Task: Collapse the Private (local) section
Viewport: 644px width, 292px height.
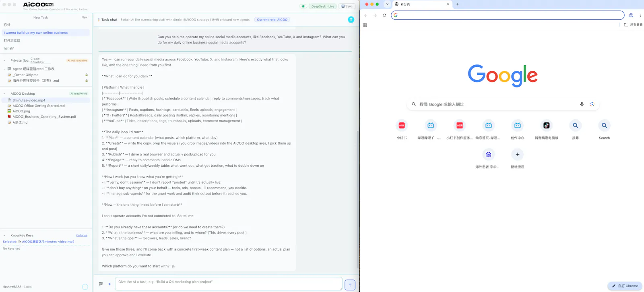Action: coord(4,60)
